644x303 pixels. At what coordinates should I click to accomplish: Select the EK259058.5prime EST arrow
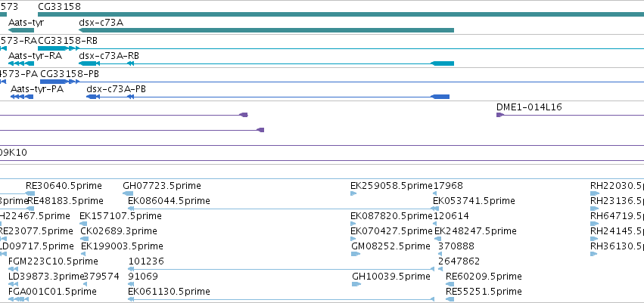click(353, 193)
